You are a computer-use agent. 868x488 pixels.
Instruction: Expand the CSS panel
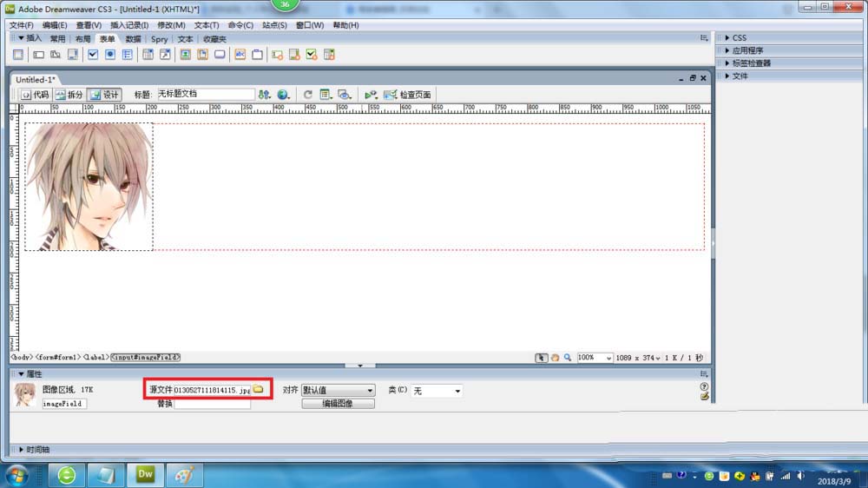(x=739, y=37)
